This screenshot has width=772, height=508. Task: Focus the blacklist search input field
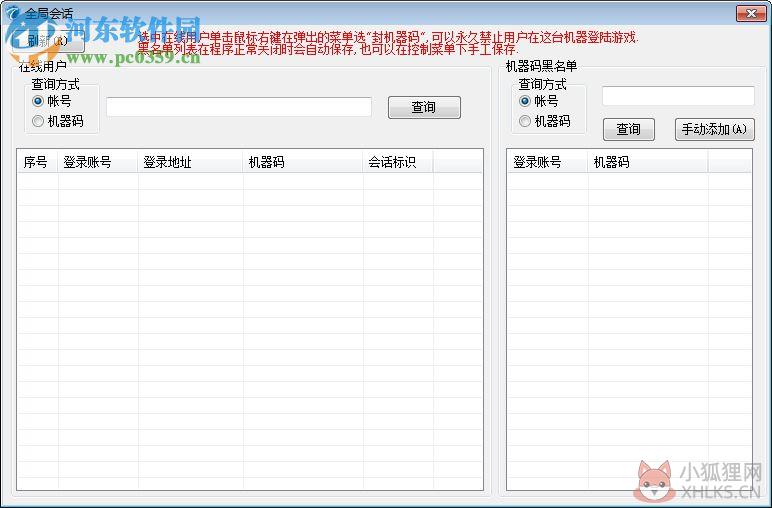(x=678, y=96)
